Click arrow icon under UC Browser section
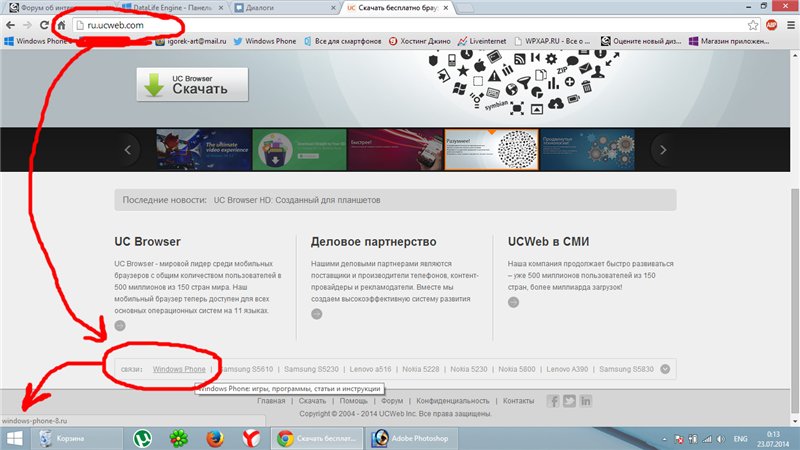The width and height of the screenshot is (800, 450). 120,326
